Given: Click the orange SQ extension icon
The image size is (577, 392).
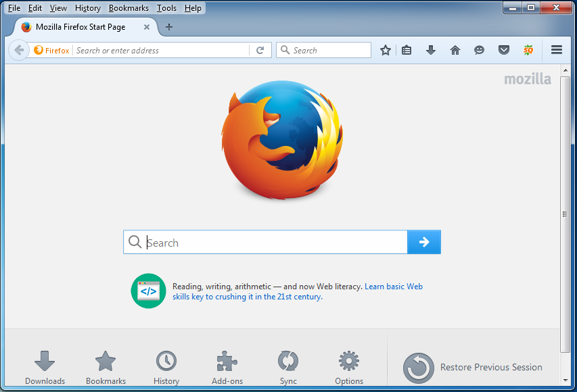Looking at the screenshot, I should (528, 50).
